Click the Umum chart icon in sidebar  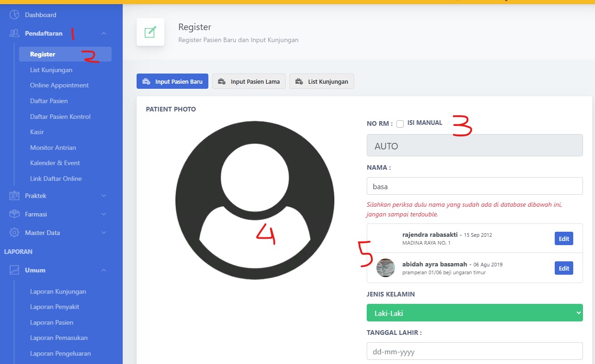pyautogui.click(x=14, y=270)
